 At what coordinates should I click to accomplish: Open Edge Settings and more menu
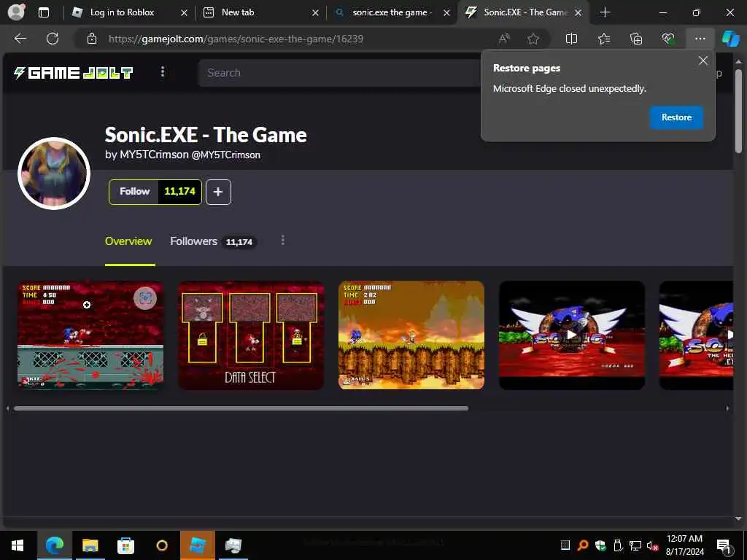click(700, 39)
